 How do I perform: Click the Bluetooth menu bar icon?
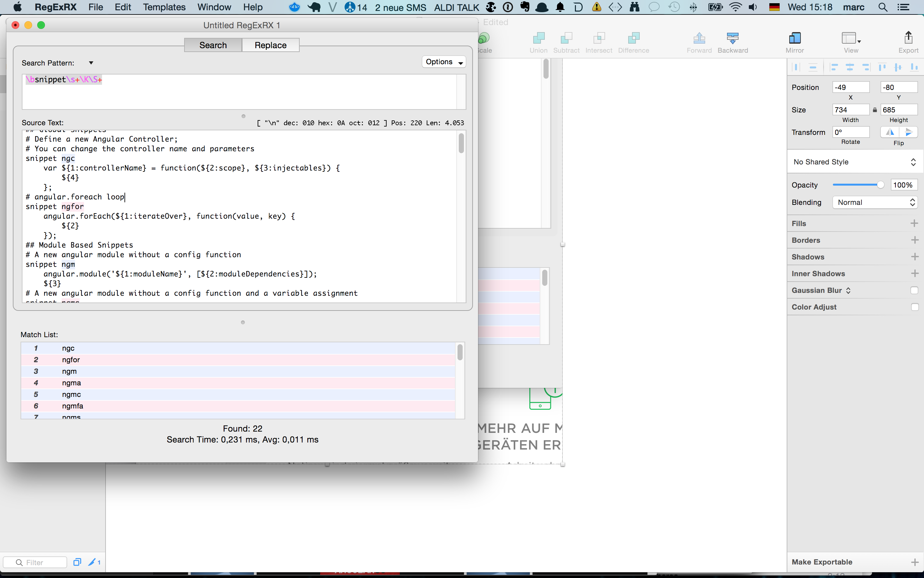(x=693, y=7)
